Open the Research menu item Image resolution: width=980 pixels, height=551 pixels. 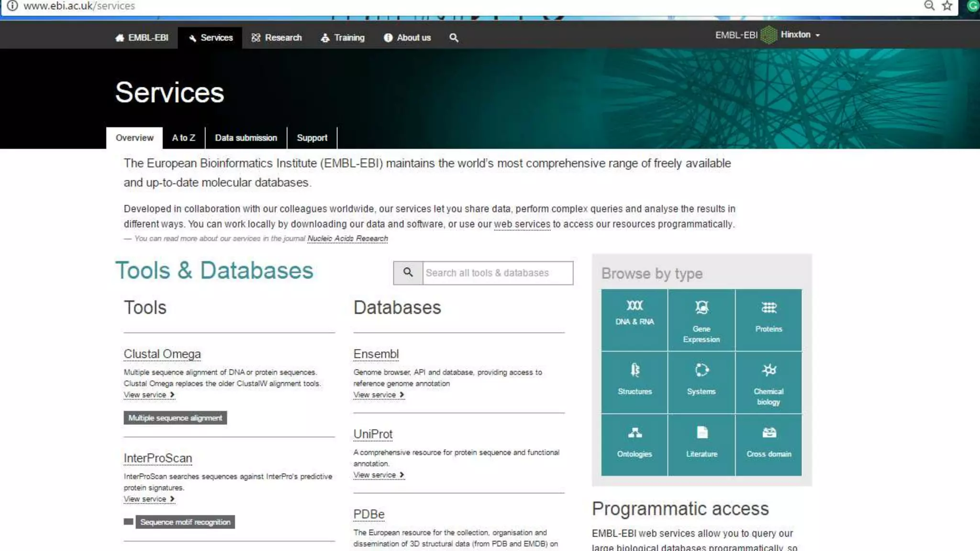(x=276, y=38)
